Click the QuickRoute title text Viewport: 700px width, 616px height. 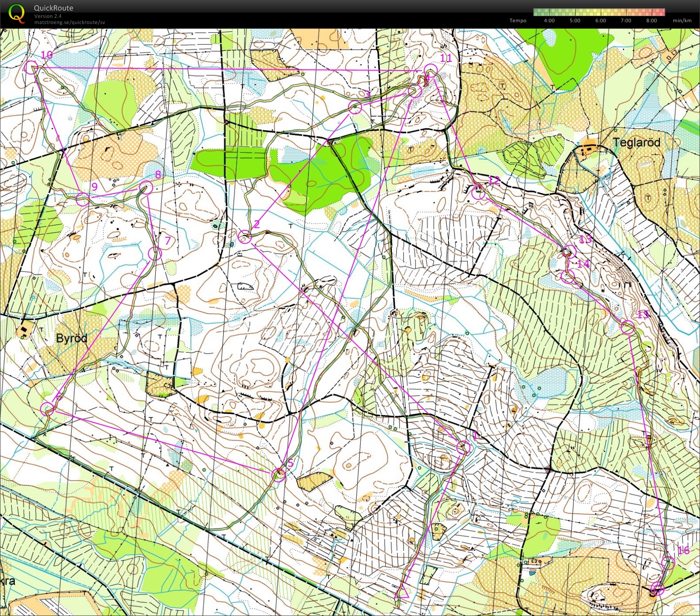pos(54,8)
